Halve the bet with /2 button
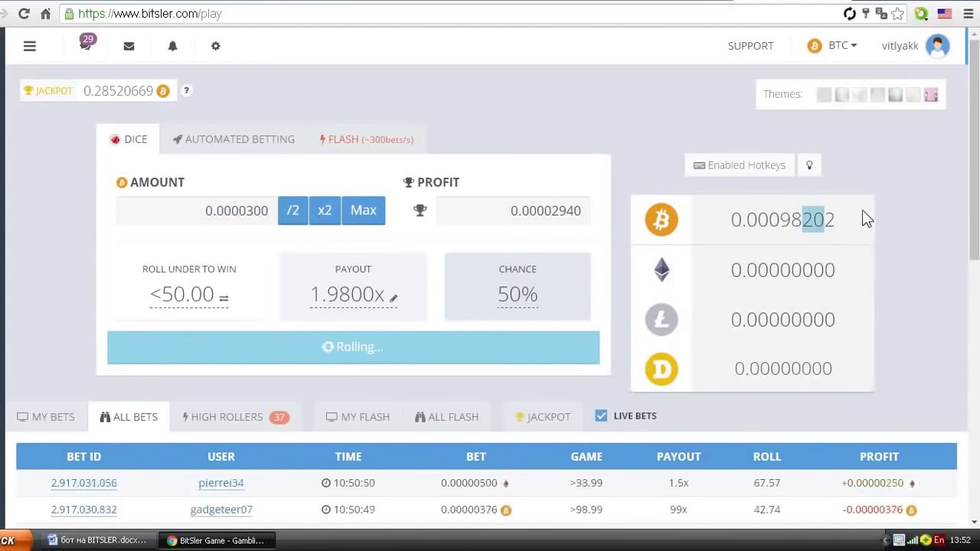Image resolution: width=980 pixels, height=551 pixels. tap(293, 210)
